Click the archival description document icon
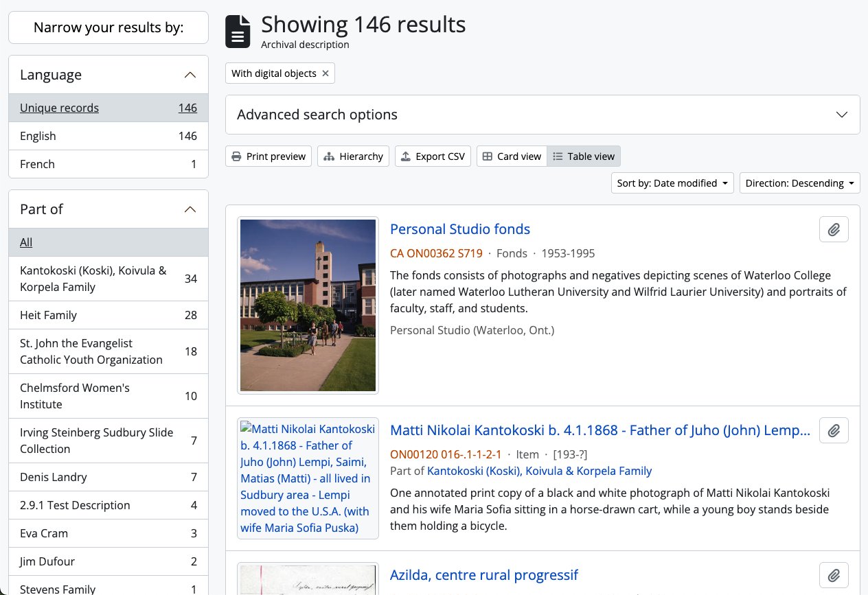The height and width of the screenshot is (595, 868). pos(238,32)
